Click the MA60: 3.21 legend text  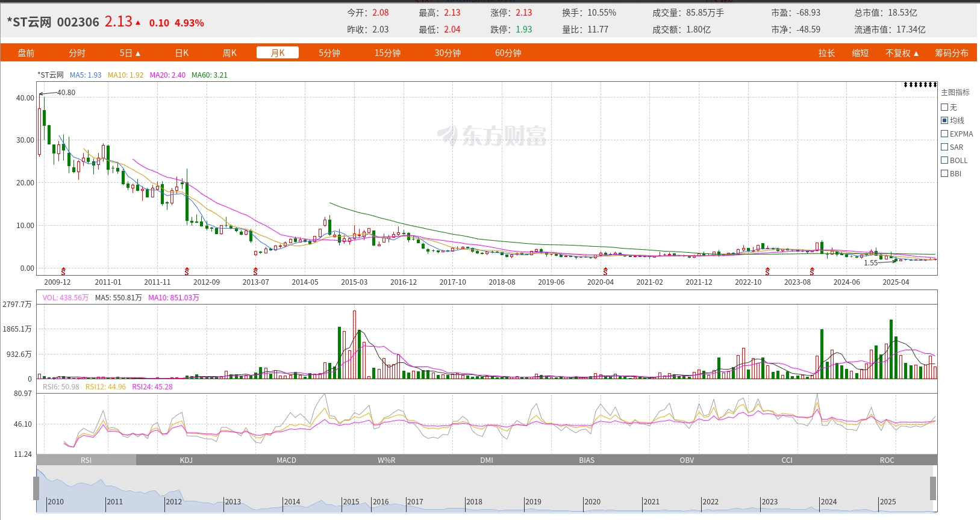pyautogui.click(x=210, y=75)
